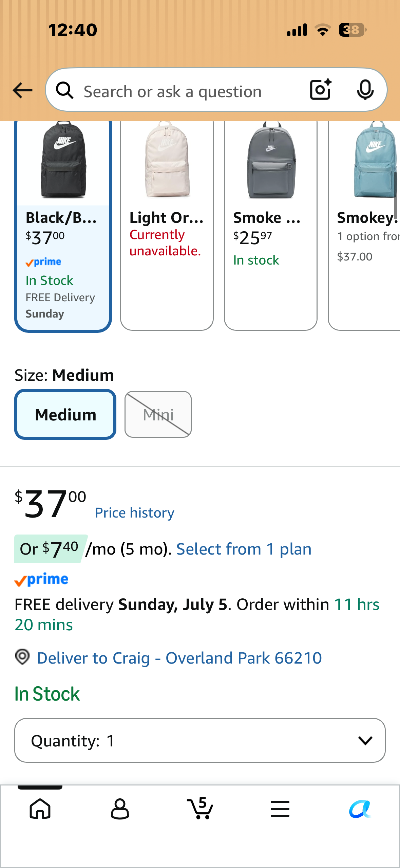Choose the Smoke grey backpack variant
Viewport: 400px width, 868px height.
point(271,225)
